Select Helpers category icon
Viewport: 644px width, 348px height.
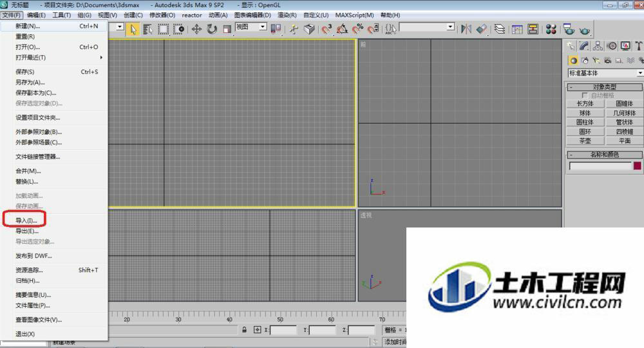[619, 61]
